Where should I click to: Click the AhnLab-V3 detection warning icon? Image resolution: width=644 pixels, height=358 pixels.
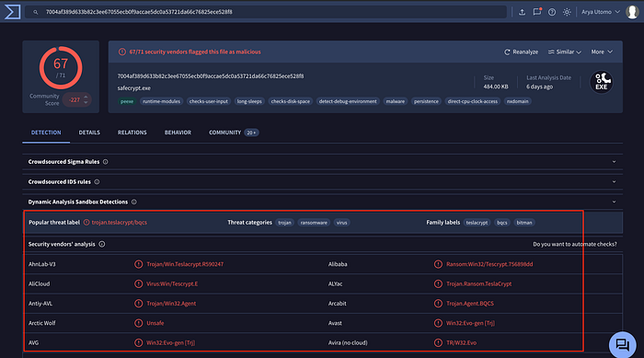[138, 264]
